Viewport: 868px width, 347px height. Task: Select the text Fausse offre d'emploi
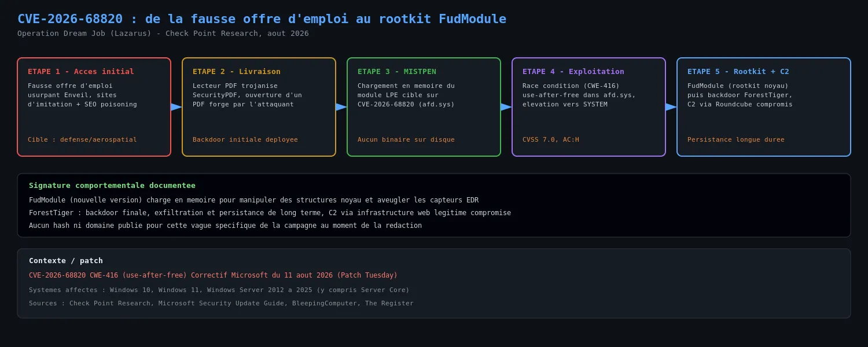pyautogui.click(x=70, y=86)
